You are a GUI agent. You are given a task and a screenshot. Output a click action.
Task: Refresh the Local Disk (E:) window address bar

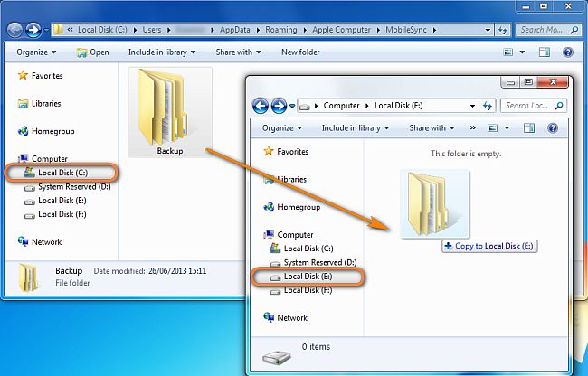click(488, 106)
